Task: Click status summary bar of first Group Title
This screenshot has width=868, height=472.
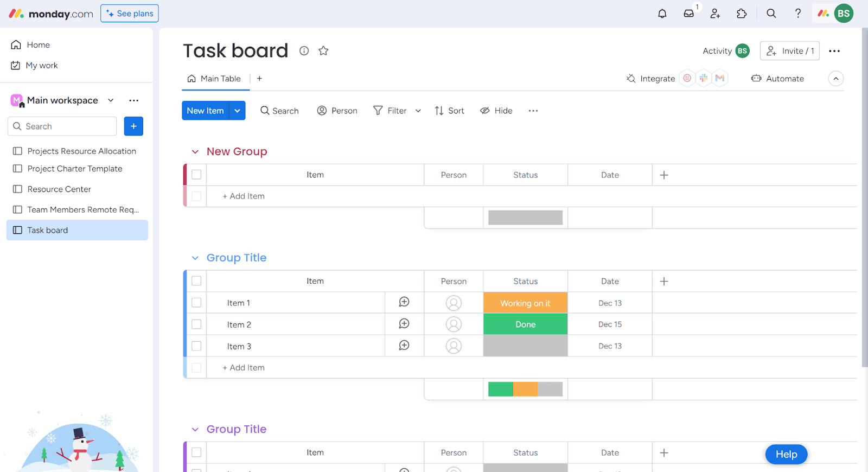Action: click(x=525, y=389)
